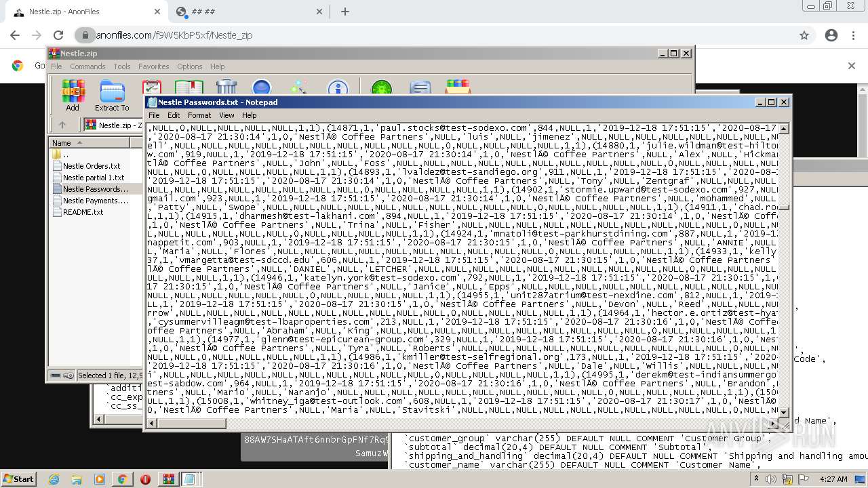This screenshot has width=868, height=488.
Task: Open Internet Explorer from the taskbar
Action: coord(54,479)
